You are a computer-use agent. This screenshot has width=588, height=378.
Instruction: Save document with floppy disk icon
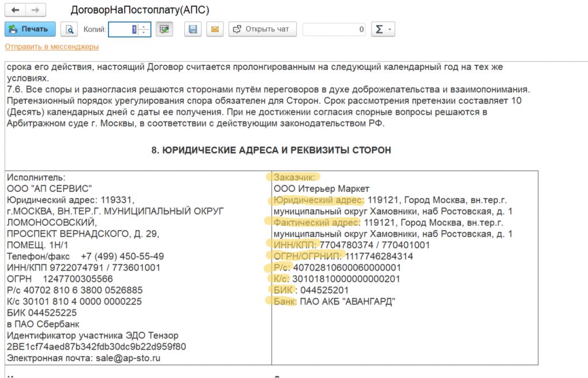[x=193, y=29]
